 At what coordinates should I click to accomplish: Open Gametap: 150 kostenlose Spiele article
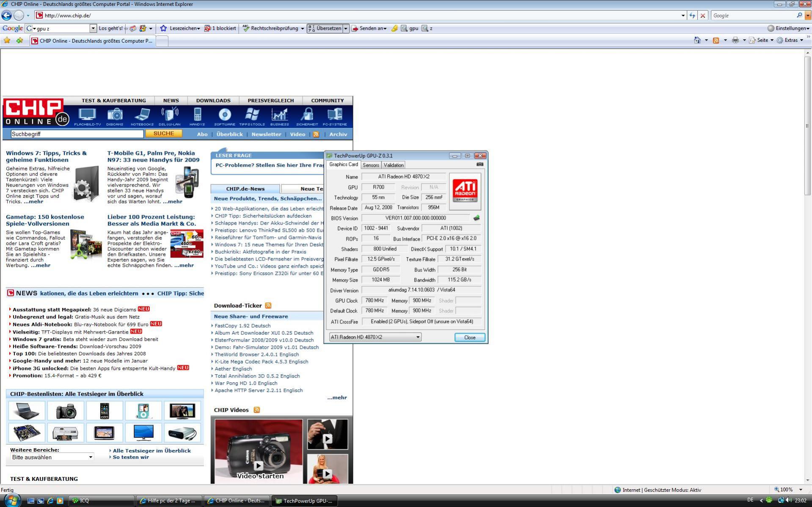tap(45, 220)
